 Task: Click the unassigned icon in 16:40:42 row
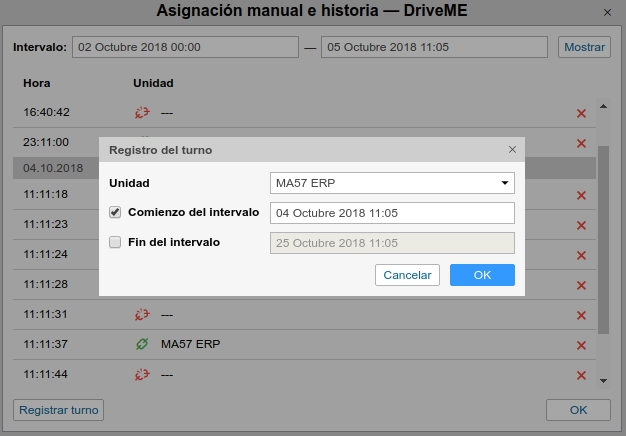point(142,113)
